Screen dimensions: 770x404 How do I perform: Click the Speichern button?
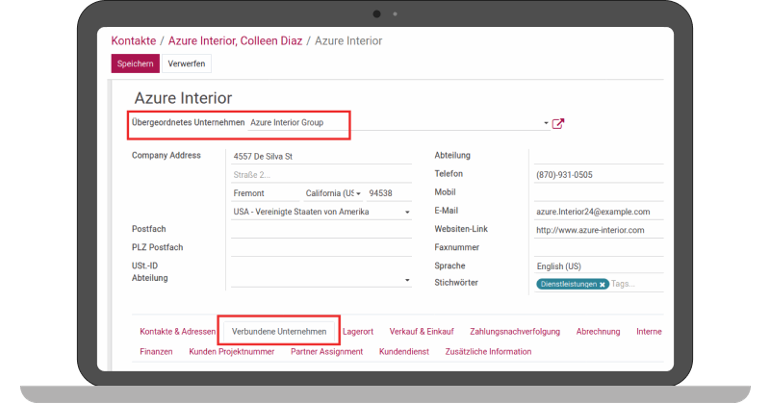click(x=135, y=64)
